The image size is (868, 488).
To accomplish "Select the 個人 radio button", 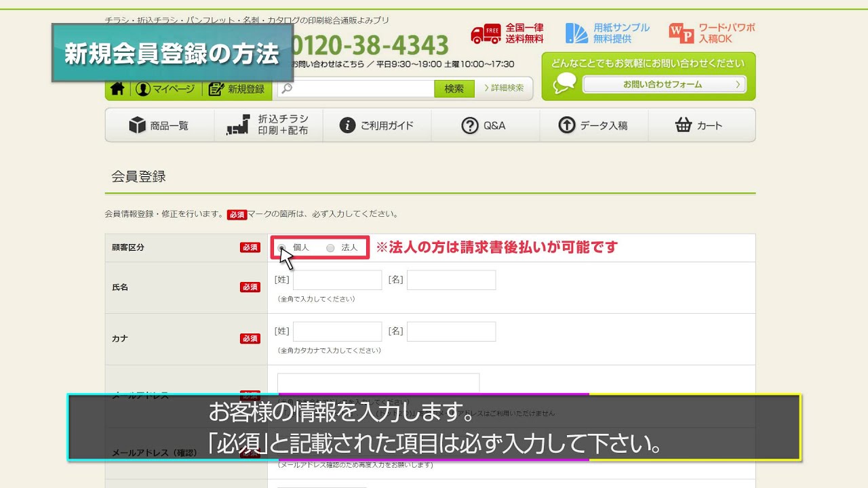I will (x=281, y=248).
